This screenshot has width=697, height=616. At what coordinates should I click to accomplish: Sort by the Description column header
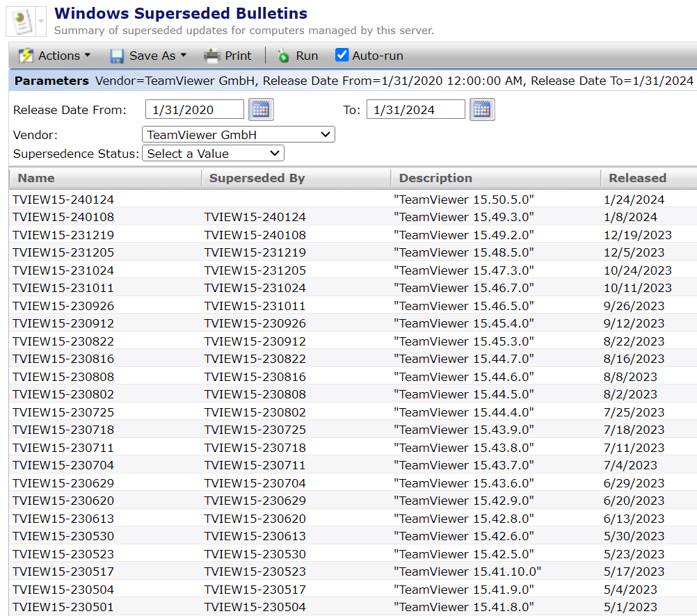click(x=435, y=178)
